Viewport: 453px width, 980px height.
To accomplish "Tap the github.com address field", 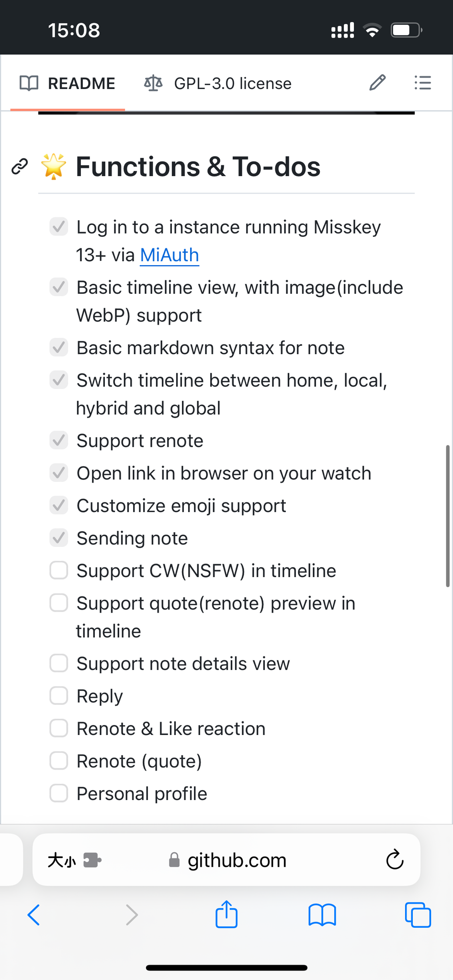I will [x=237, y=860].
